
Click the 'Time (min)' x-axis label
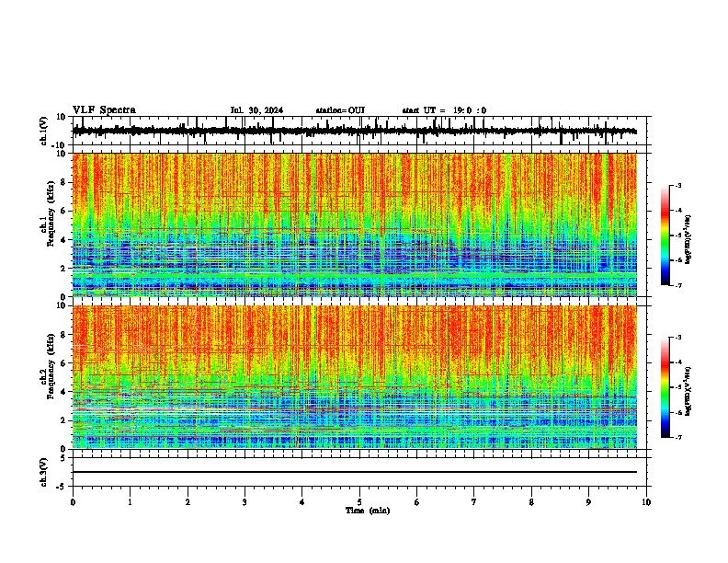coord(368,511)
